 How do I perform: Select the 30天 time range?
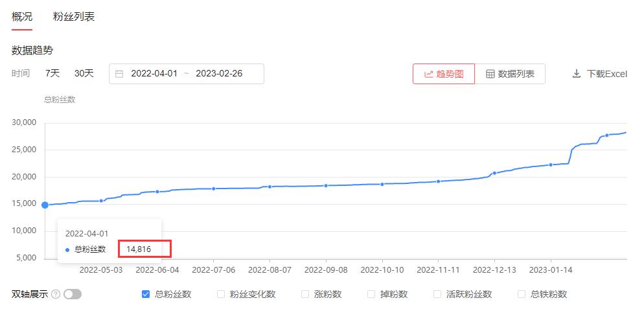pyautogui.click(x=84, y=73)
